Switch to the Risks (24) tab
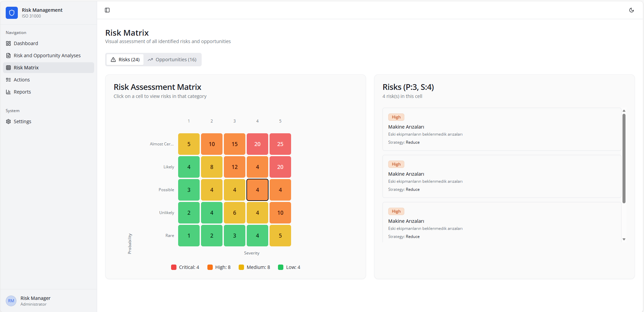 click(125, 59)
